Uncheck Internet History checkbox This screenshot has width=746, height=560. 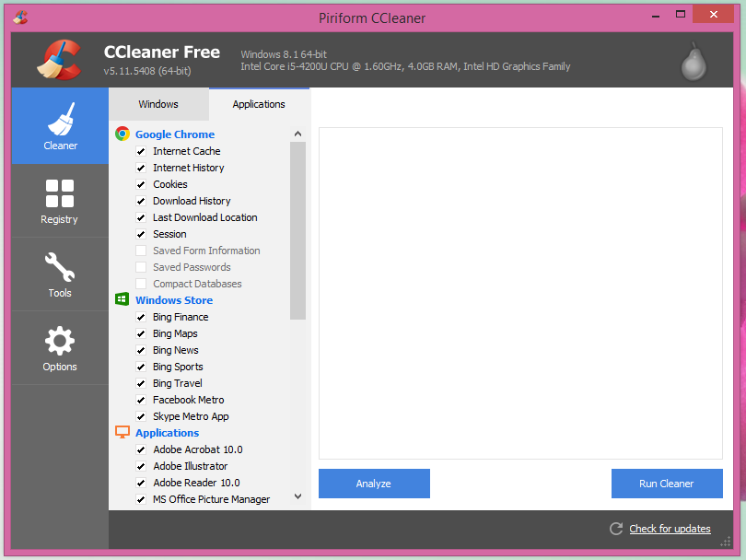(x=141, y=168)
